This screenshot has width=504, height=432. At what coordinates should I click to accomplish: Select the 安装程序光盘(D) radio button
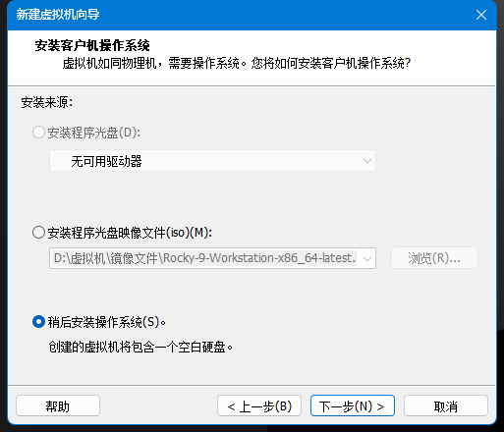[38, 133]
